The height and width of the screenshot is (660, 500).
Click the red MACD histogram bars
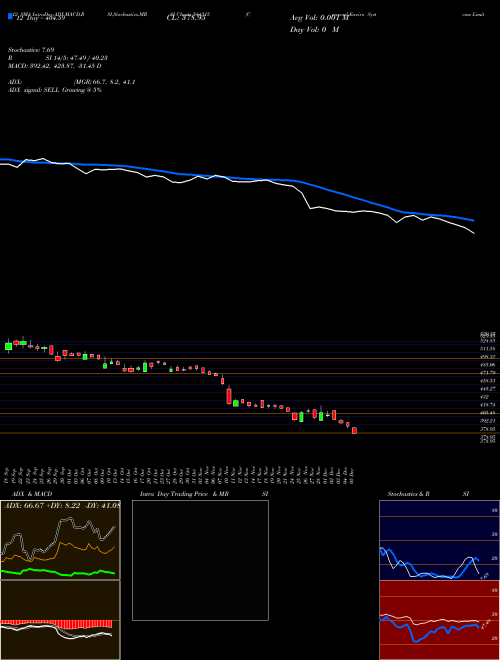point(56,624)
